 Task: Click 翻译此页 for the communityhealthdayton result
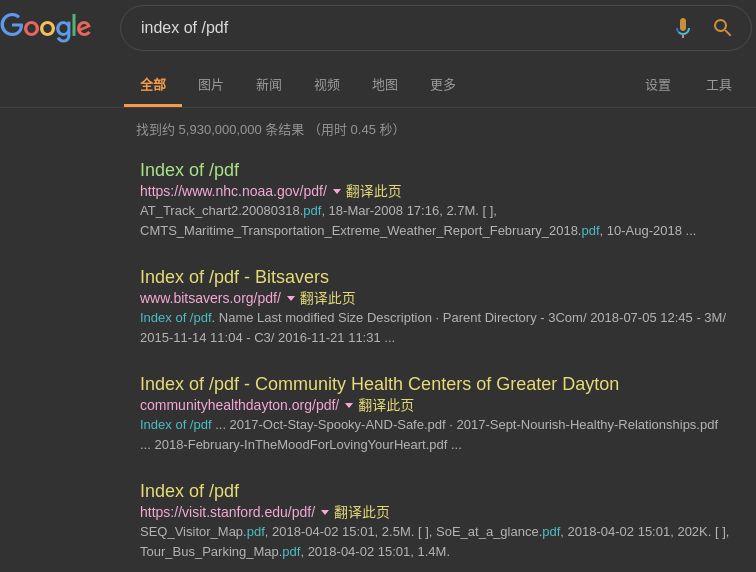pos(386,405)
